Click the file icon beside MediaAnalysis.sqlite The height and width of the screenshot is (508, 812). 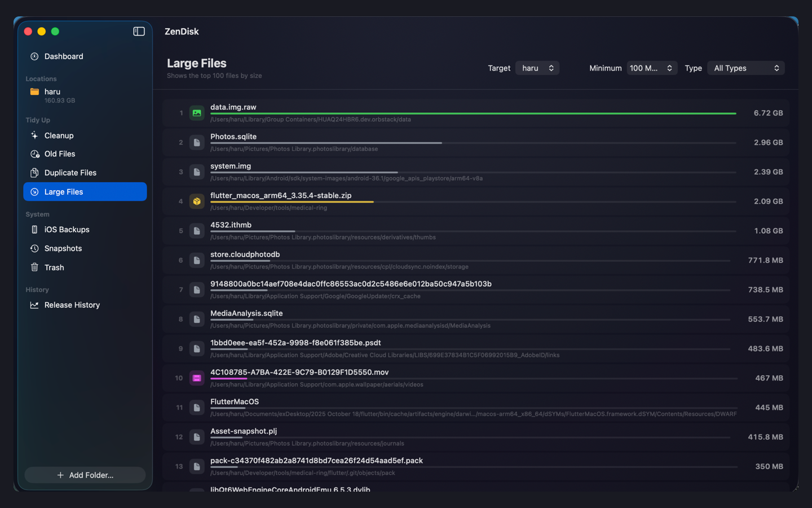coord(197,319)
